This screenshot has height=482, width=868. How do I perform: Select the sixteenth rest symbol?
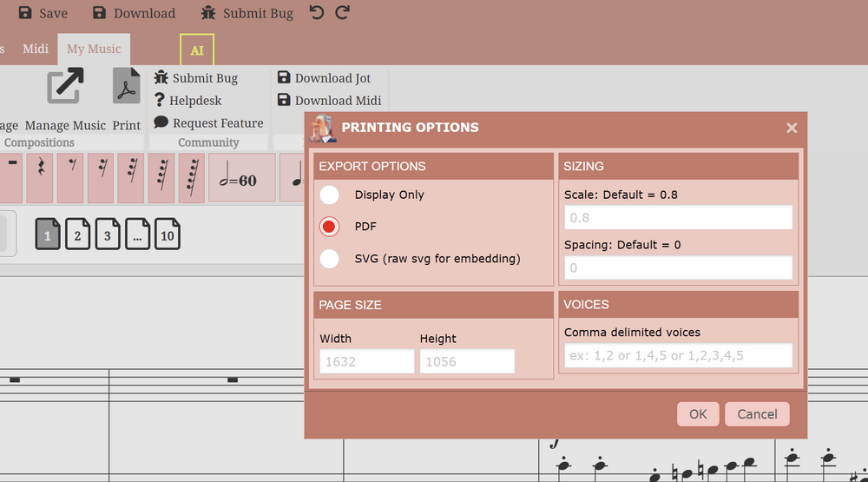pyautogui.click(x=101, y=176)
